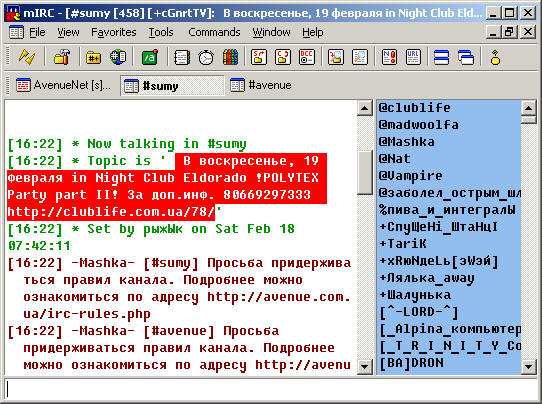Open DCC Options toolbar icon
The image size is (542, 404).
(x=307, y=57)
